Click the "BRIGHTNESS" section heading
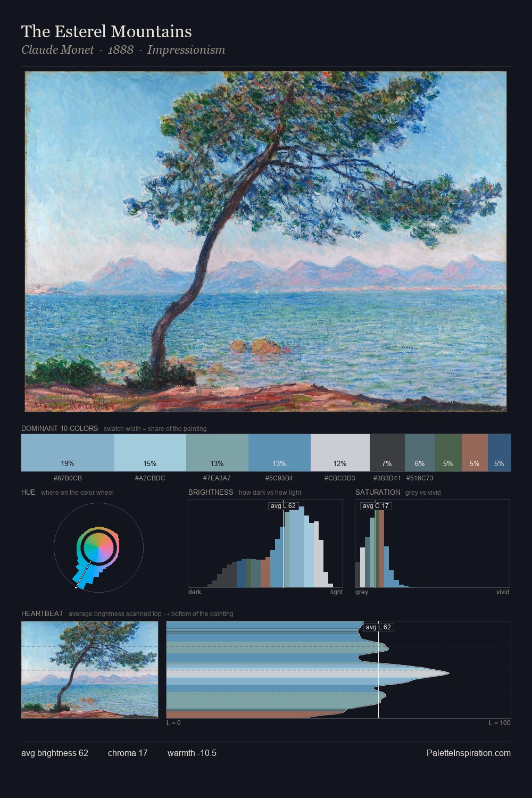 click(211, 492)
